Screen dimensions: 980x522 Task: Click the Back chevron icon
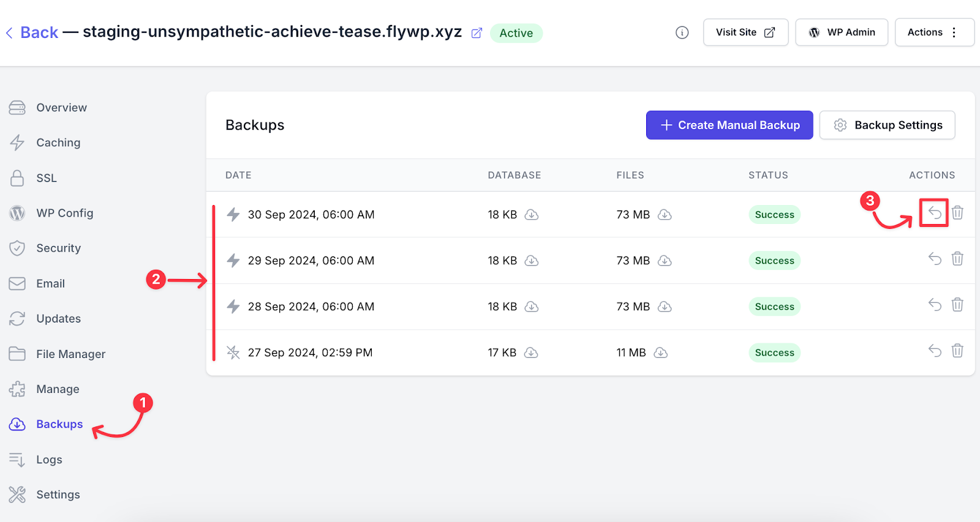9,33
